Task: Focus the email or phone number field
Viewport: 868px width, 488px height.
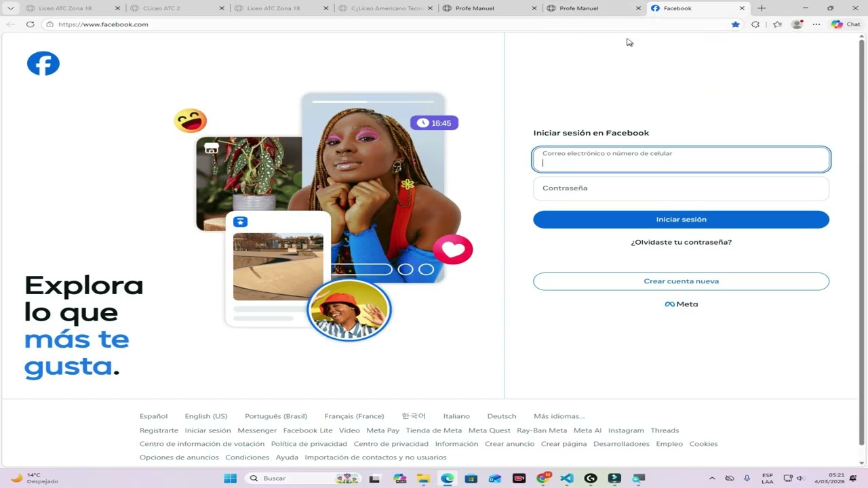Action: click(681, 159)
